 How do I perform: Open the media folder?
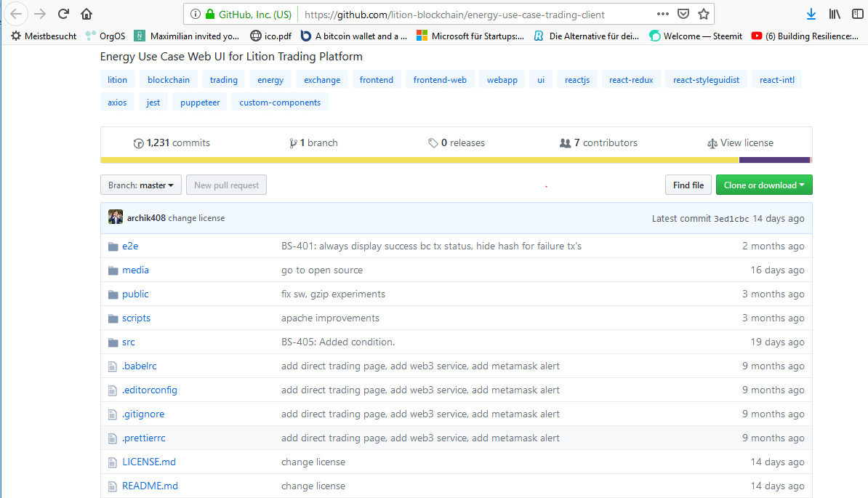[136, 270]
